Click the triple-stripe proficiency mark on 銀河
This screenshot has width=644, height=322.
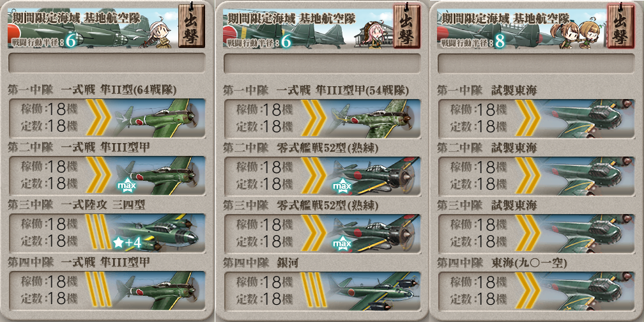click(313, 290)
